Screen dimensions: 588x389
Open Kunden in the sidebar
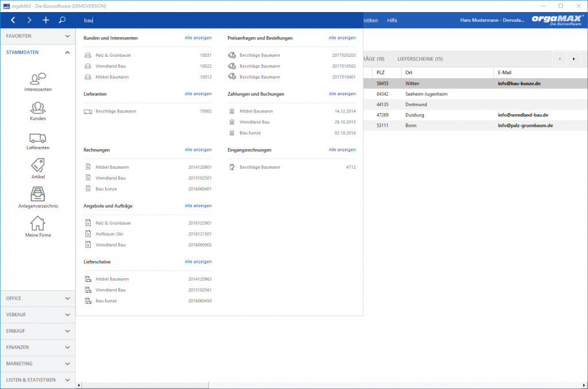pyautogui.click(x=38, y=111)
